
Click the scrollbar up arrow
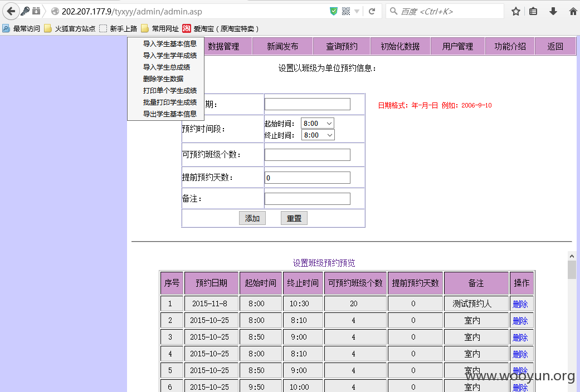572,256
